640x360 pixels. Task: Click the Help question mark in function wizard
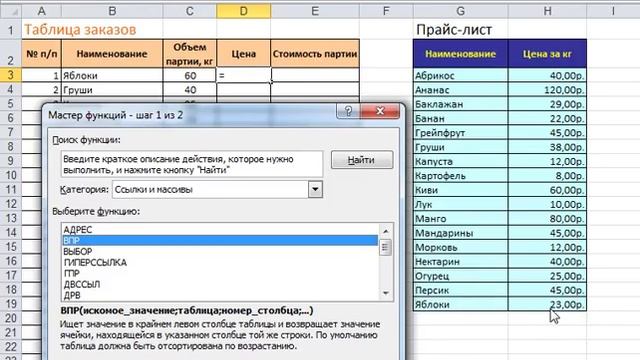pyautogui.click(x=348, y=111)
